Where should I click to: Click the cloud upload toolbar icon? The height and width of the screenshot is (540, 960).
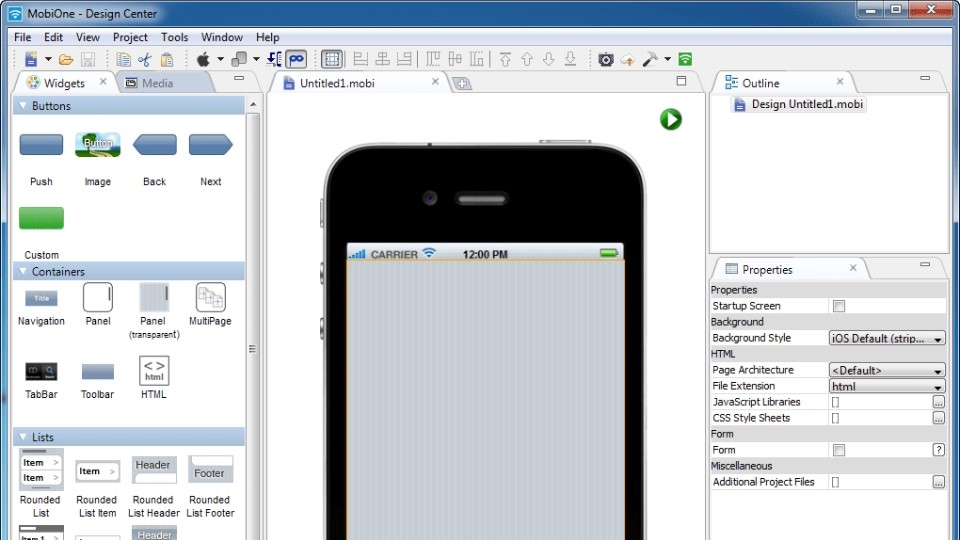628,60
